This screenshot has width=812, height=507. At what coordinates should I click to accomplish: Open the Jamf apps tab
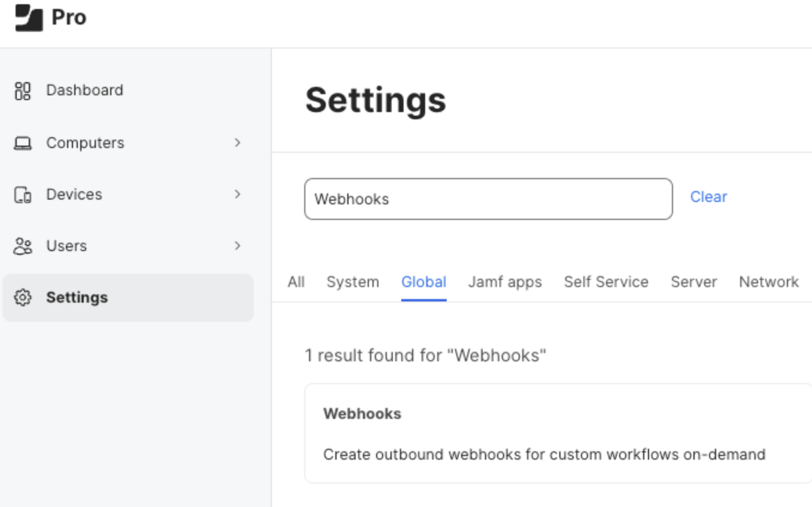point(505,282)
